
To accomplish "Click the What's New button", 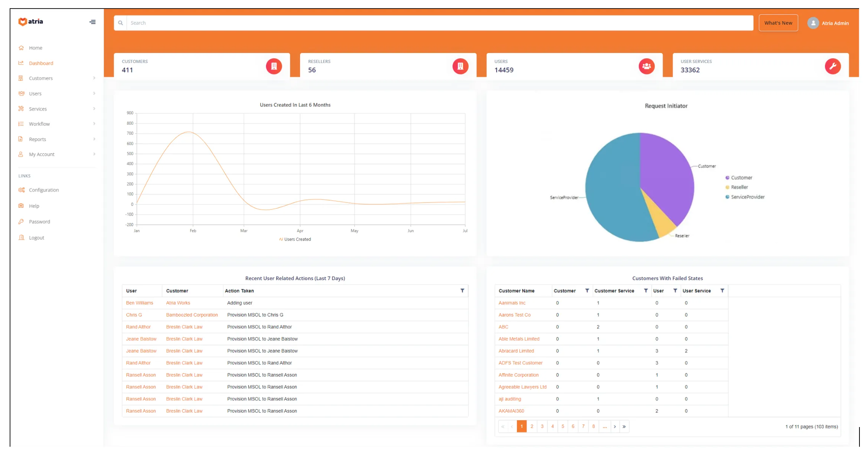I will [x=778, y=23].
